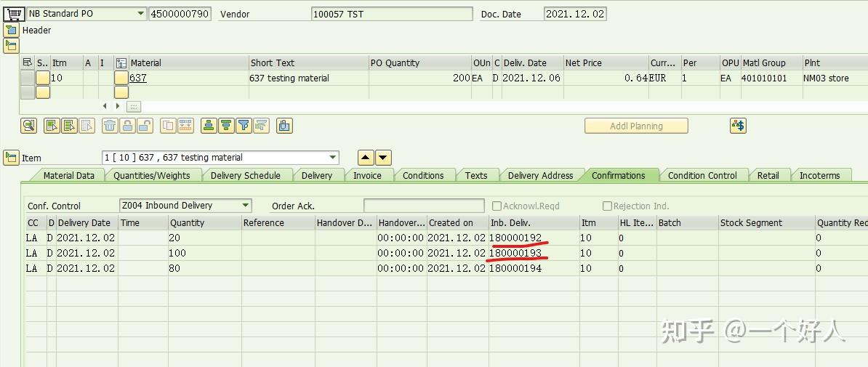Go to previous item with up arrow
Image resolution: width=868 pixels, height=367 pixels.
coord(366,157)
